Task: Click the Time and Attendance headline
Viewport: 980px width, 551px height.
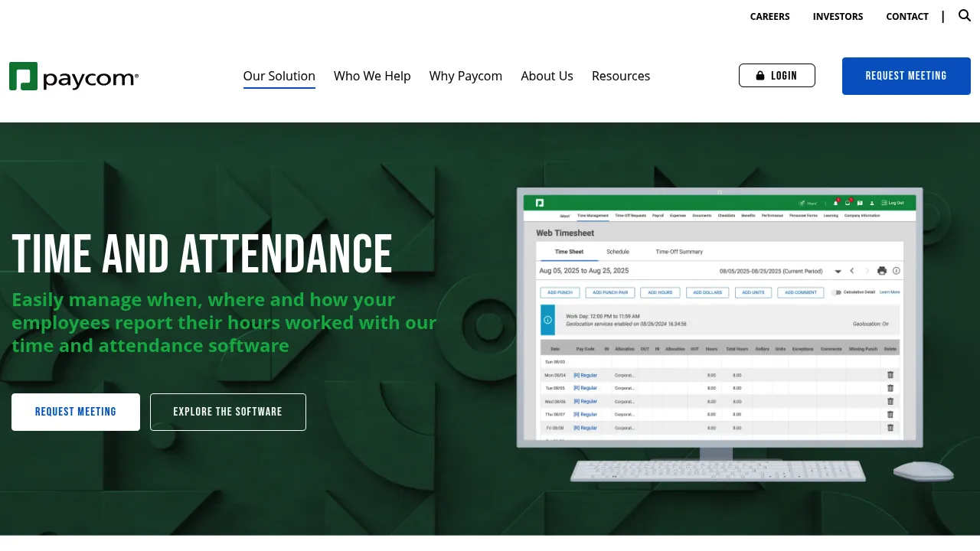Action: click(202, 253)
